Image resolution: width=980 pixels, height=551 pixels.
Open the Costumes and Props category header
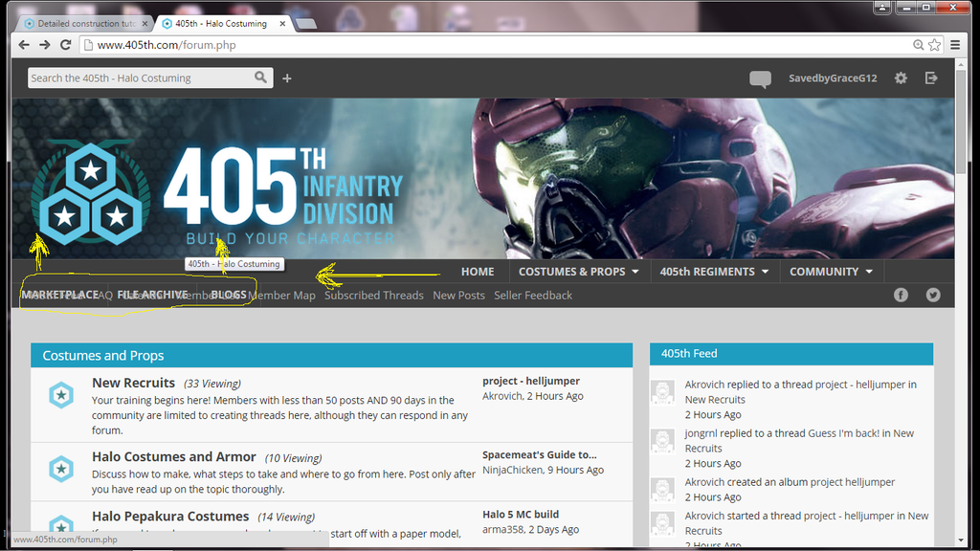[x=103, y=356]
